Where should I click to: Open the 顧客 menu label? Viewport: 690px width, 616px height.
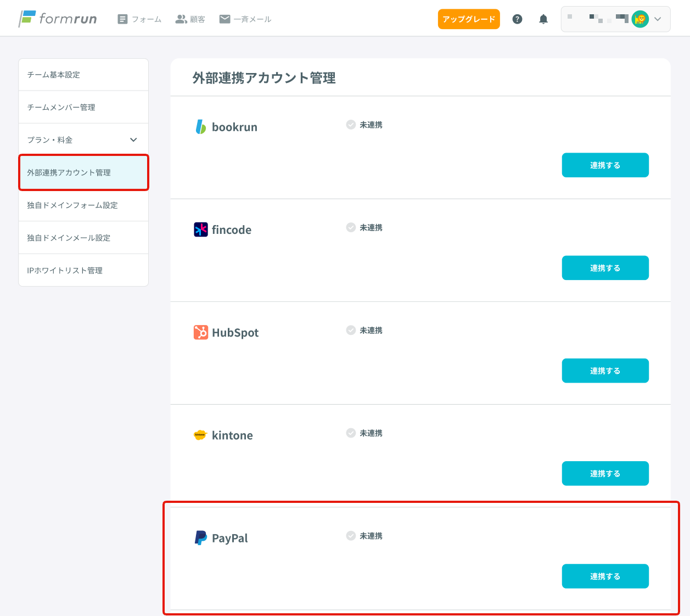pyautogui.click(x=198, y=19)
